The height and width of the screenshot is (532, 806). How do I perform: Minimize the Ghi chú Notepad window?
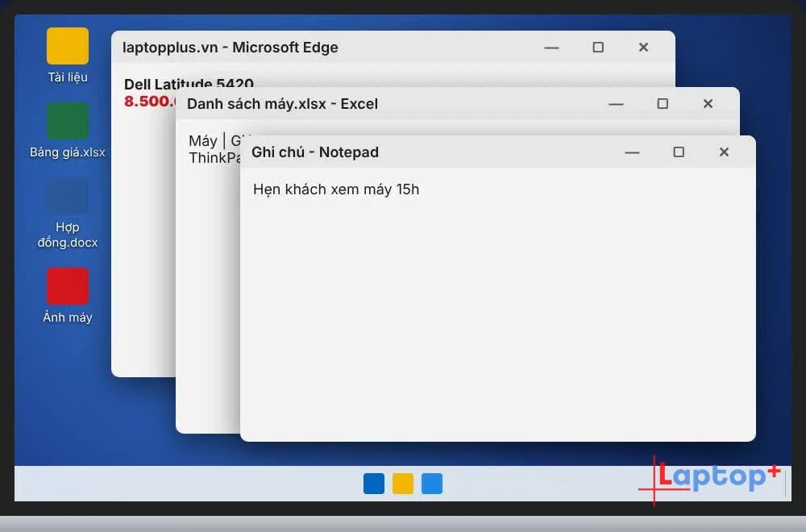click(x=632, y=152)
